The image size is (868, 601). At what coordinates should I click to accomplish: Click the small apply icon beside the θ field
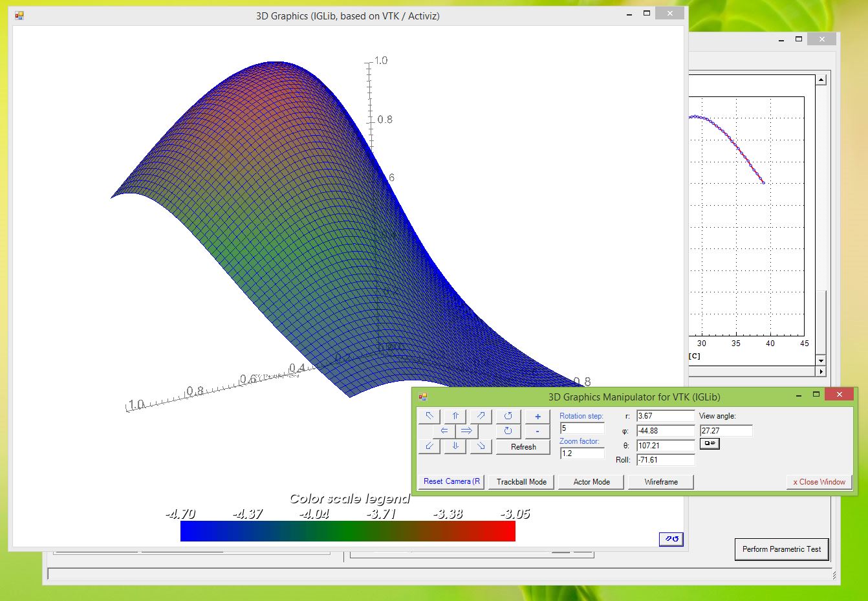[x=709, y=444]
